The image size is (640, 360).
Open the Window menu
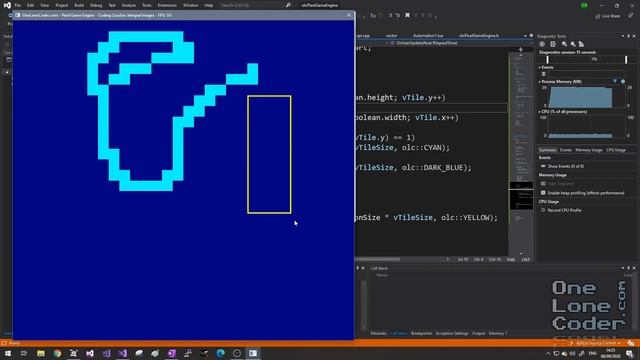(x=190, y=5)
